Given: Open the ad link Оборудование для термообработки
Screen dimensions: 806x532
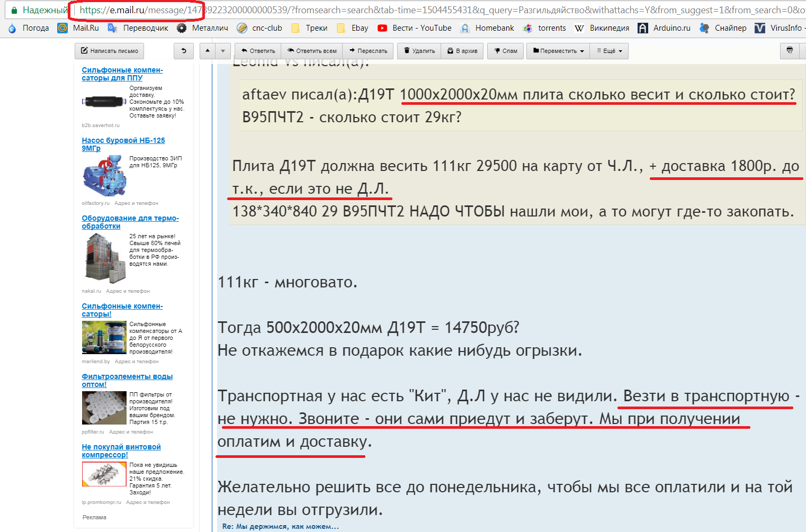Looking at the screenshot, I should tap(130, 222).
